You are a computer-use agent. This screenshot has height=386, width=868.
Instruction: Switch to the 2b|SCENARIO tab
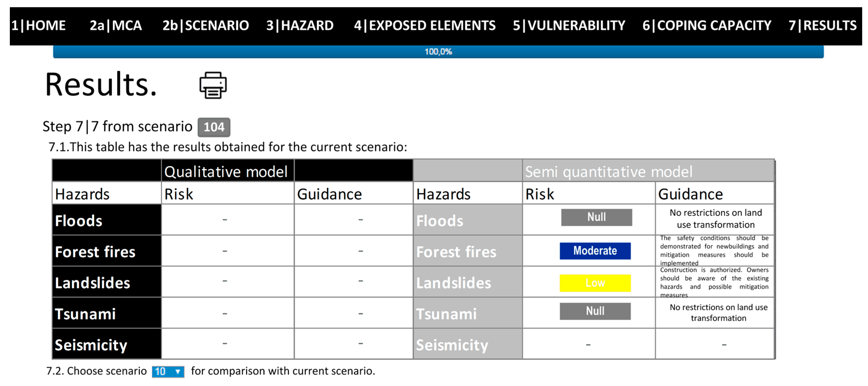click(205, 26)
